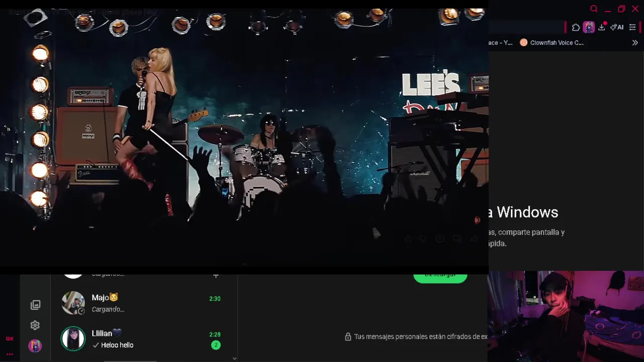Click the 'Windows' heading text

point(527,212)
